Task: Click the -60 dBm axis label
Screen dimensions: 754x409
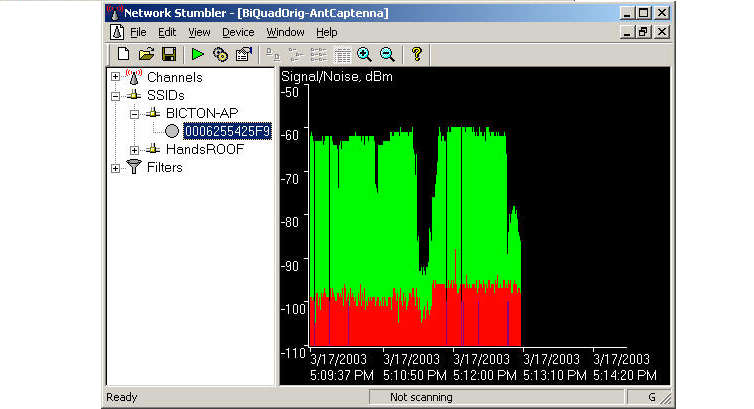Action: (x=290, y=135)
